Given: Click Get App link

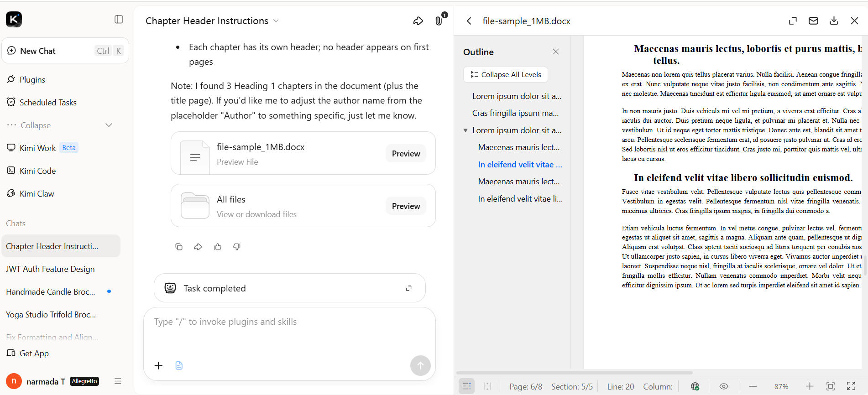Looking at the screenshot, I should (28, 353).
